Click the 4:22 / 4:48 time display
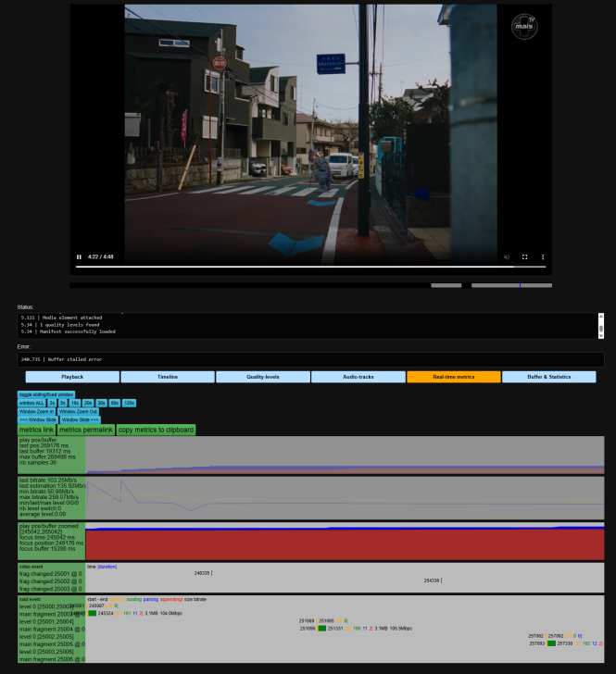The width and height of the screenshot is (616, 674). click(101, 257)
